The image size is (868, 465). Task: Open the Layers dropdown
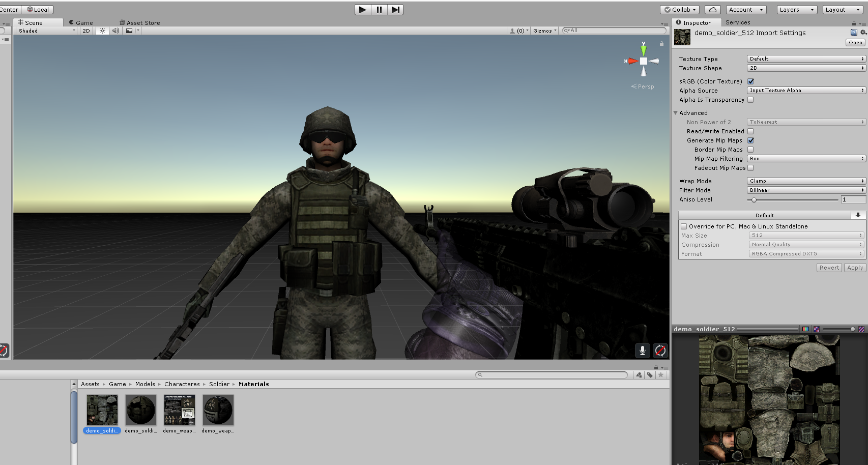[797, 10]
